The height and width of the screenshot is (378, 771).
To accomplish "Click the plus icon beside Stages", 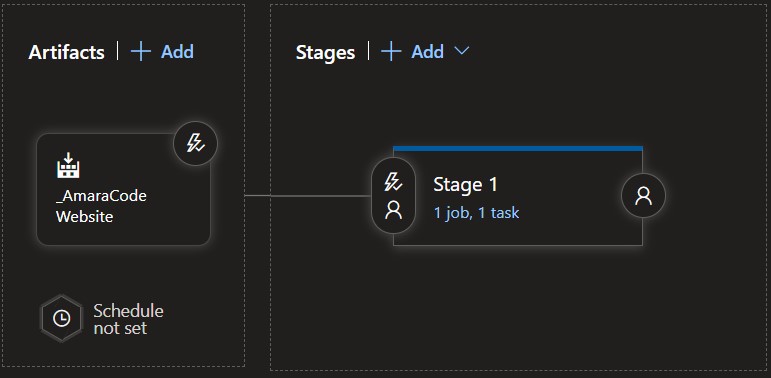I will pyautogui.click(x=391, y=52).
